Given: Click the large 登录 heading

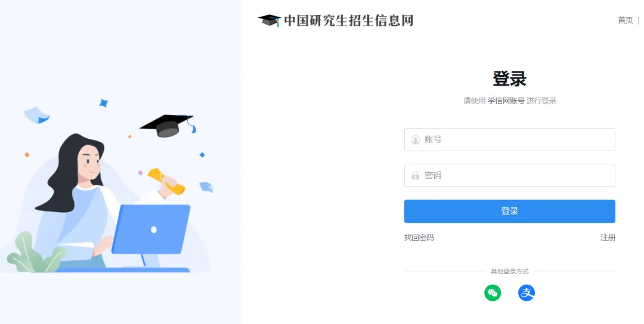Looking at the screenshot, I should (x=510, y=79).
